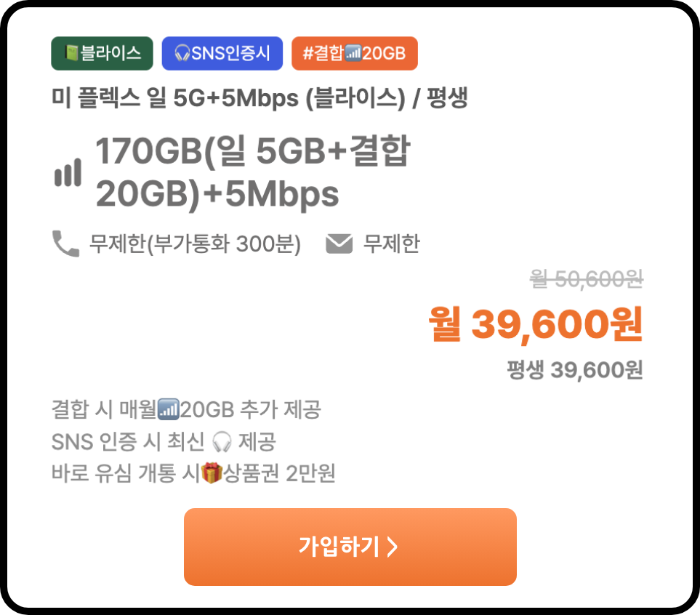Click the orange 월 39,600원 price

point(535,325)
